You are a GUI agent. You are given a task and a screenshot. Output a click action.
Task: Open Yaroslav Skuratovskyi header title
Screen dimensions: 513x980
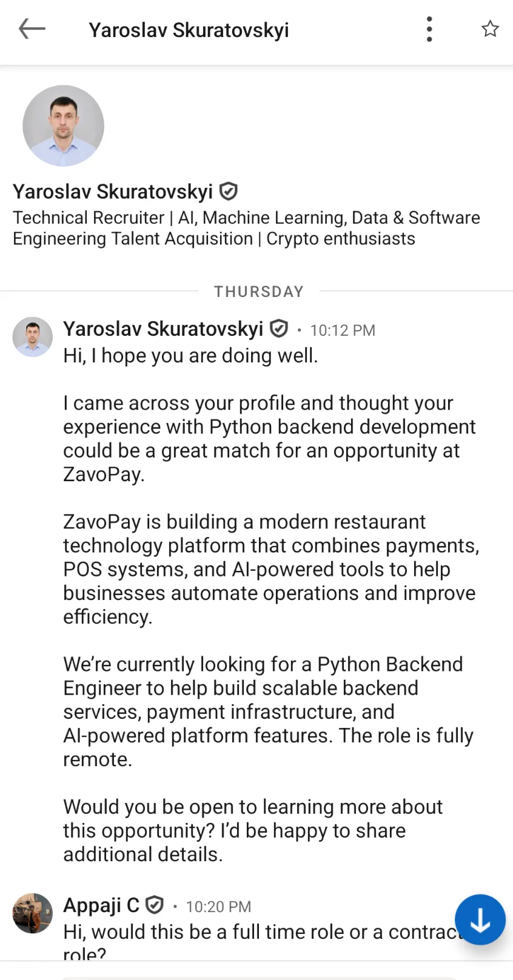(x=189, y=30)
